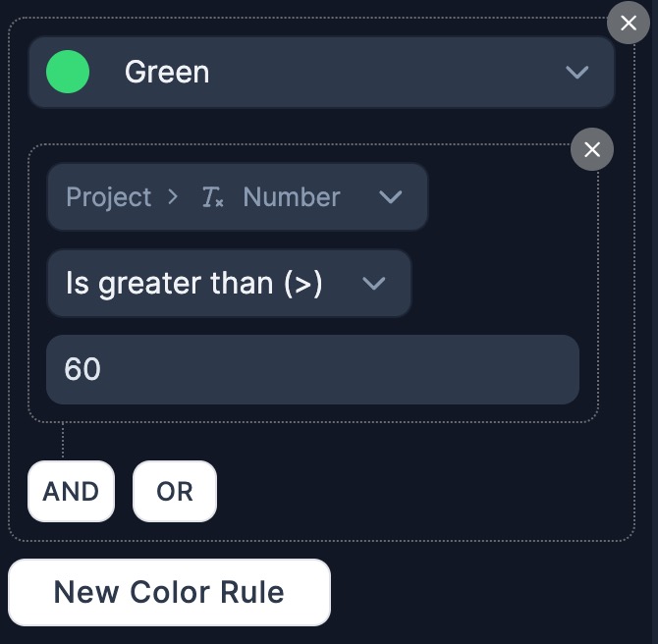Remove the Green color rule
This screenshot has width=658, height=644.
coord(629,22)
